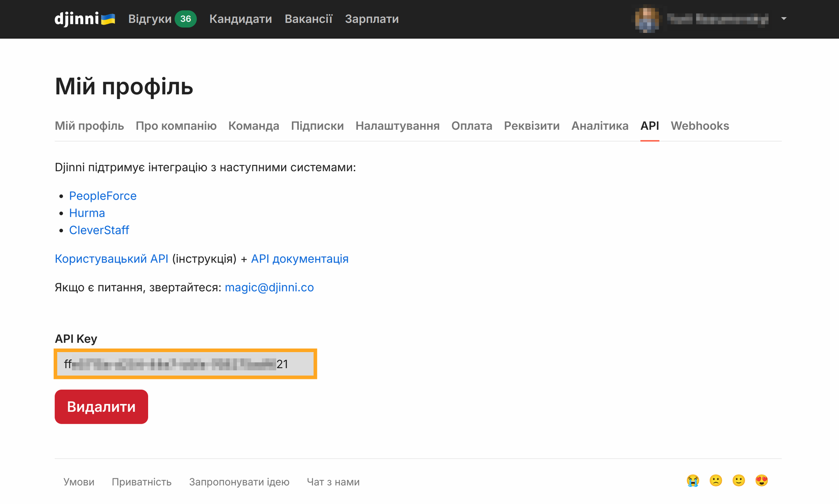Follow the CleverStaff link
The width and height of the screenshot is (839, 504).
(x=99, y=230)
